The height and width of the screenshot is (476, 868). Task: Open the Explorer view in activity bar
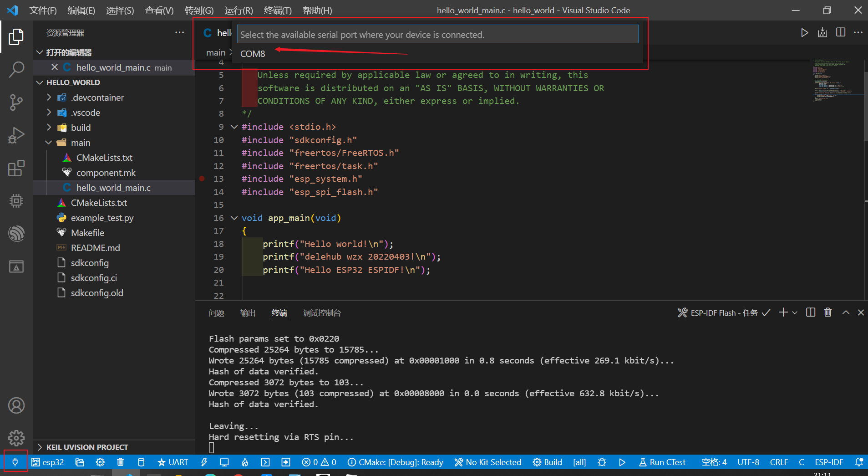(16, 37)
